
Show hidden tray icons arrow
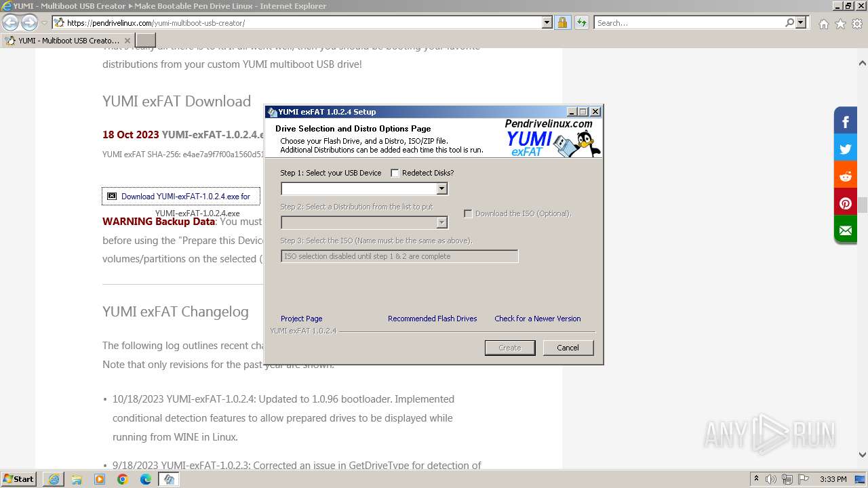click(756, 479)
